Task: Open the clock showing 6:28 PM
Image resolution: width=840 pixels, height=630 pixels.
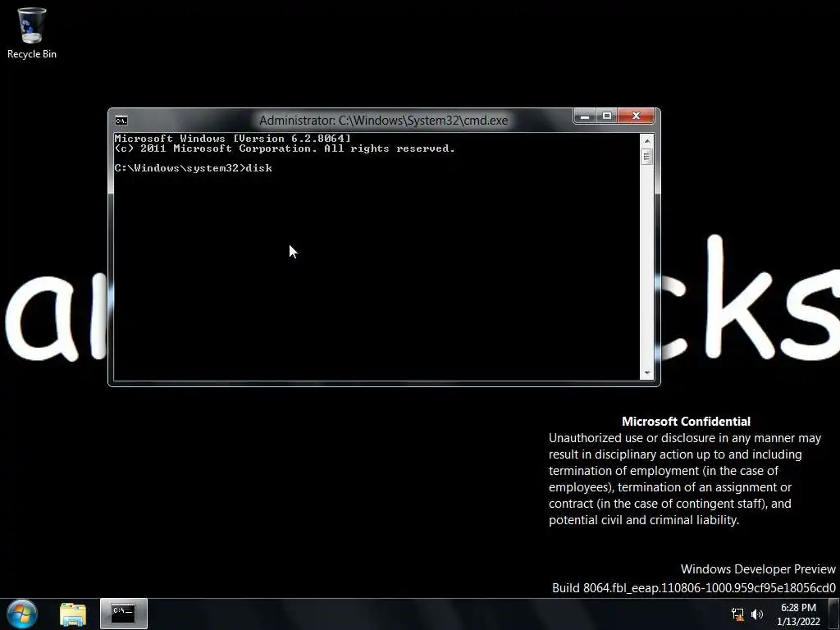Action: tap(798, 614)
